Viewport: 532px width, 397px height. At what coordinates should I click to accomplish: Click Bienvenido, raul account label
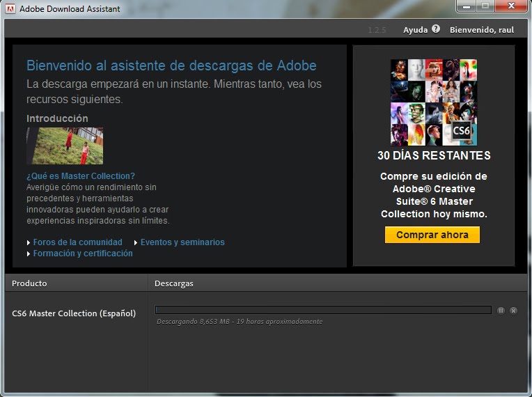[482, 30]
